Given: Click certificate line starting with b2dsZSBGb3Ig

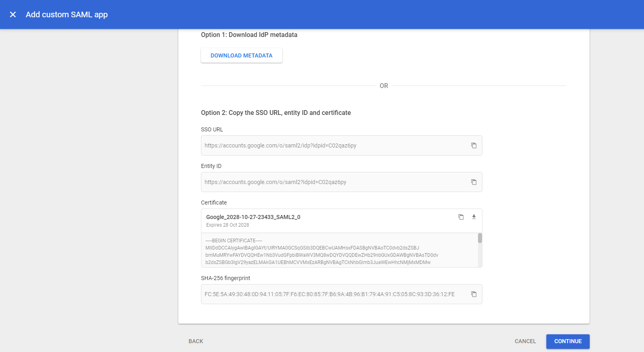Looking at the screenshot, I should tap(318, 262).
